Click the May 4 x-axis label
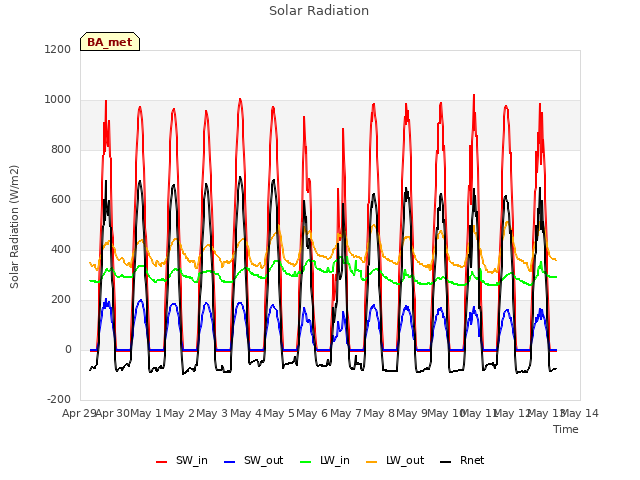 coord(246,413)
